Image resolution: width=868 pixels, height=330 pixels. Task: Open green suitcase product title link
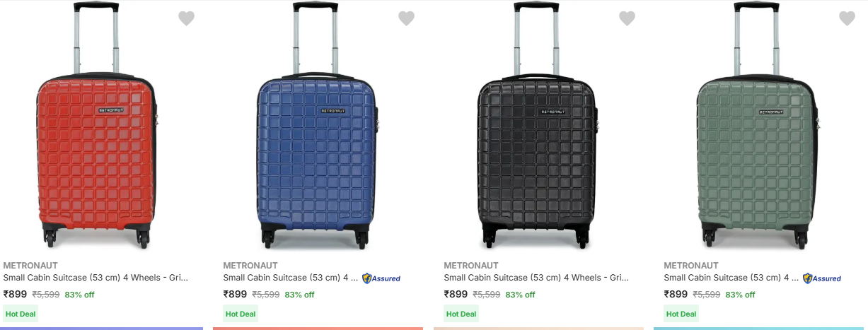(x=731, y=278)
